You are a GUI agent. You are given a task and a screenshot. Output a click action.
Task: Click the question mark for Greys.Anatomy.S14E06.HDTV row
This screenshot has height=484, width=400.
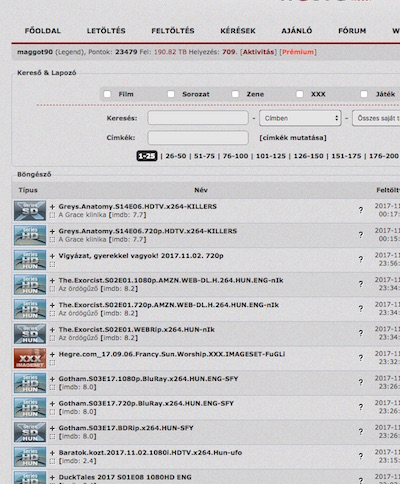pos(361,210)
